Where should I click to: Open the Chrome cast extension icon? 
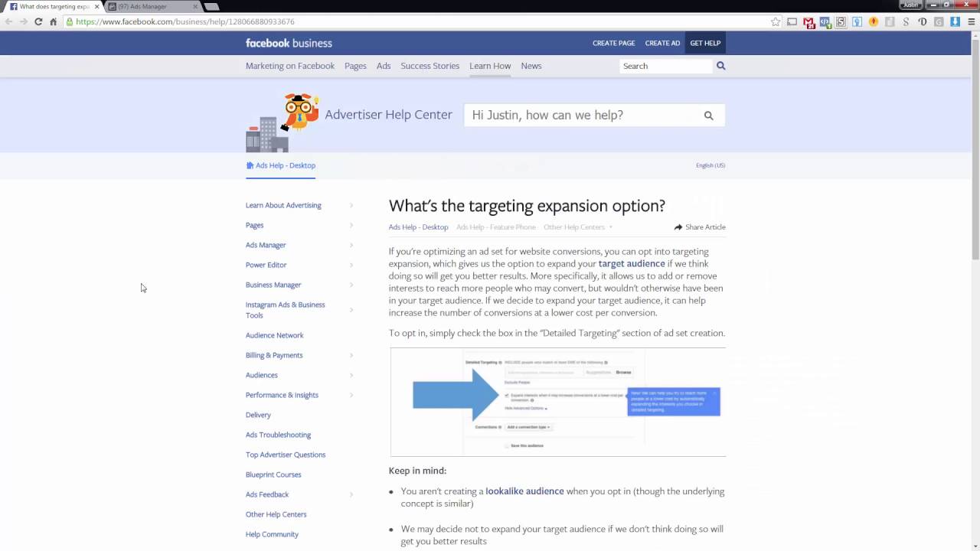pyautogui.click(x=792, y=22)
